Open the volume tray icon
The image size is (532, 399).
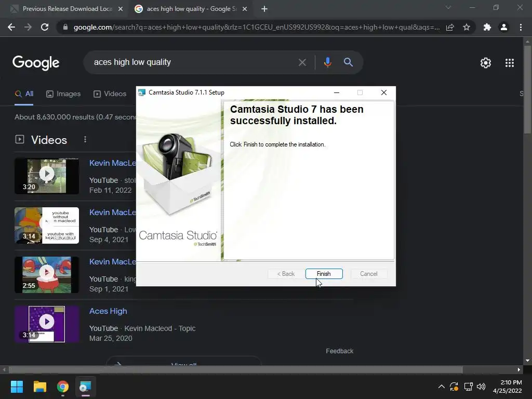(481, 387)
